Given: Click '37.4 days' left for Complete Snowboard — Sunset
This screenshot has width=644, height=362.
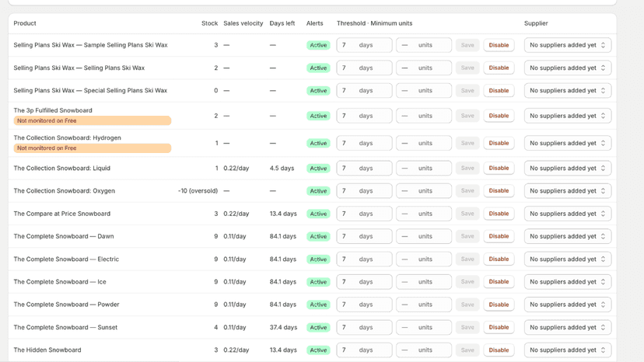Looking at the screenshot, I should [x=283, y=328].
